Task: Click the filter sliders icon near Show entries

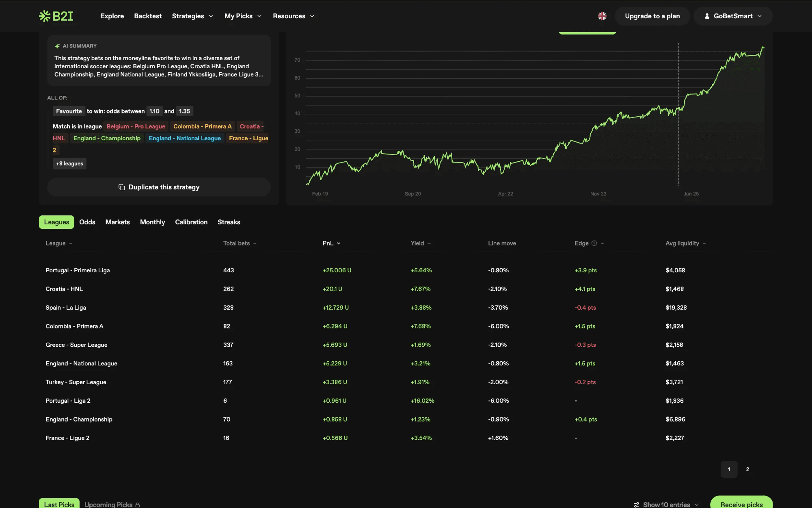Action: coord(636,505)
